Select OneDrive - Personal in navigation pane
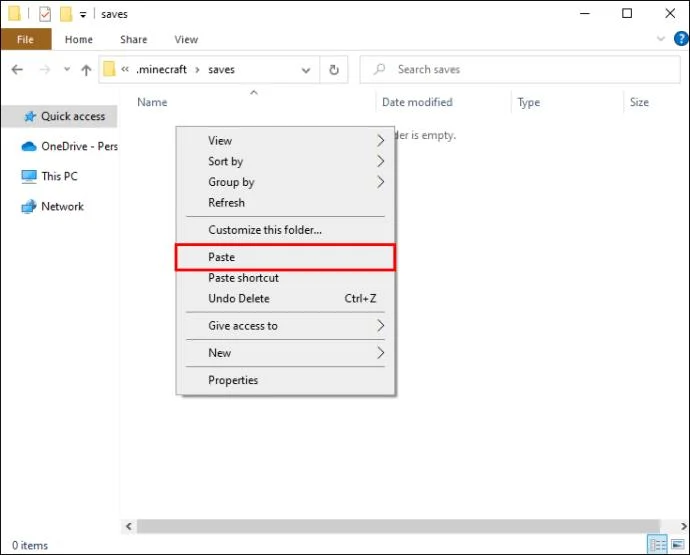This screenshot has width=690, height=555. (x=69, y=146)
